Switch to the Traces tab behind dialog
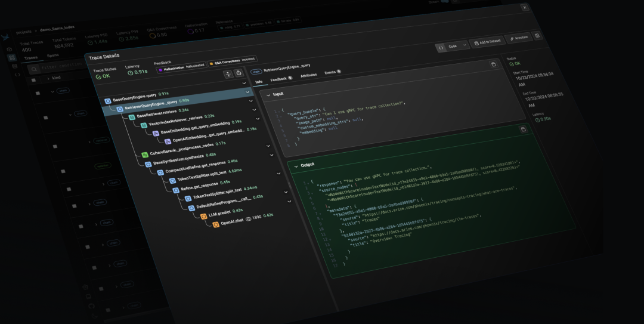This screenshot has height=324, width=644. tap(31, 58)
